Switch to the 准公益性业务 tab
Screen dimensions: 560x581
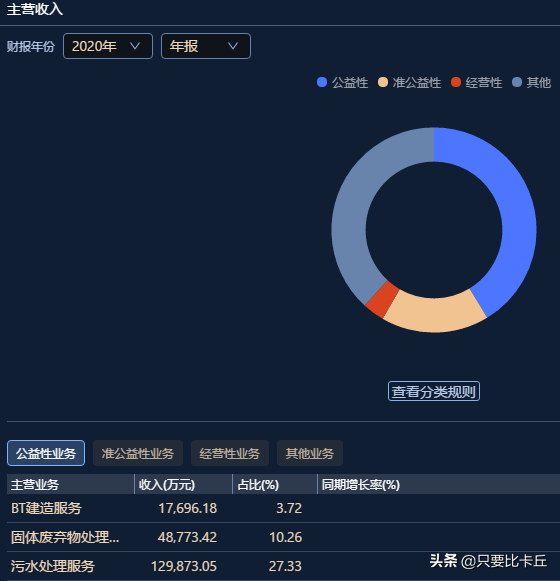(138, 453)
